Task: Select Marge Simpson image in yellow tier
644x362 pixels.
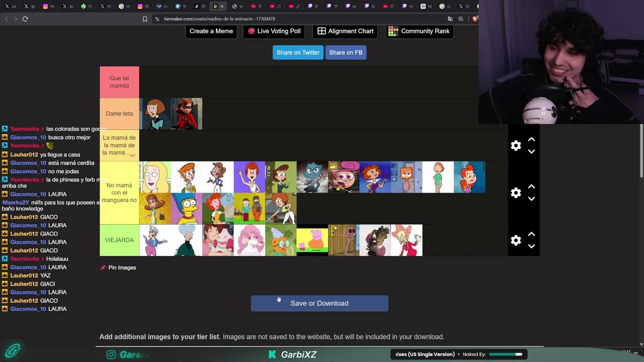Action: pos(186,209)
